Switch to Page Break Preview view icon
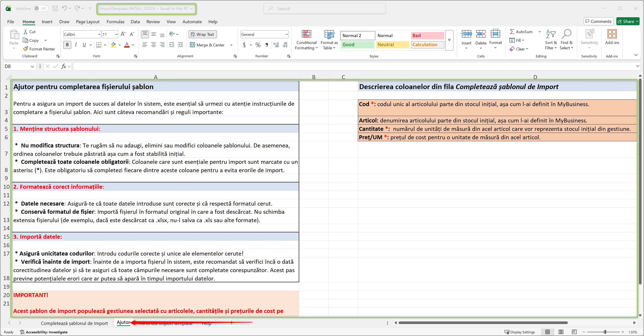Image resolution: width=644 pixels, height=336 pixels. pos(574,332)
